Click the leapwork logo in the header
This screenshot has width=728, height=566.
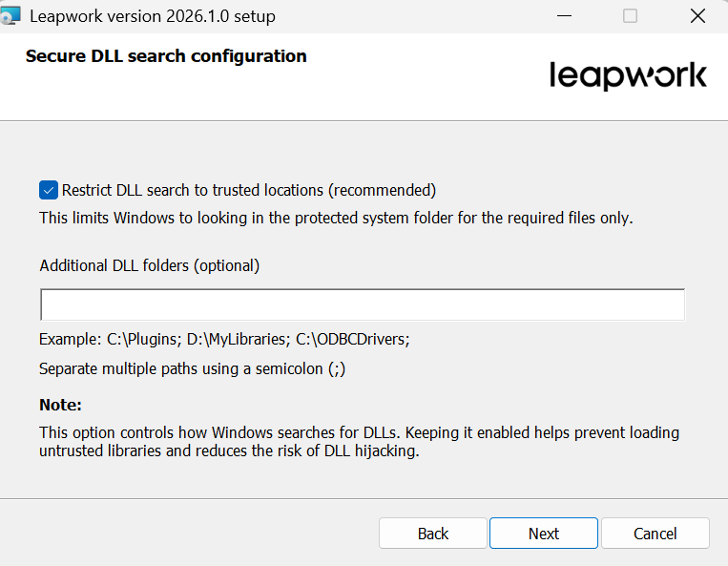[628, 76]
